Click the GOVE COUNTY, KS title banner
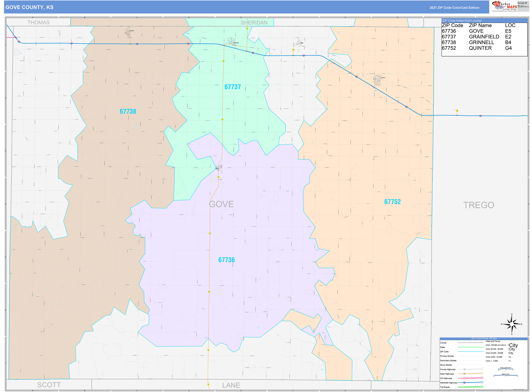Viewport: 532px width, 392px height. (30, 7)
